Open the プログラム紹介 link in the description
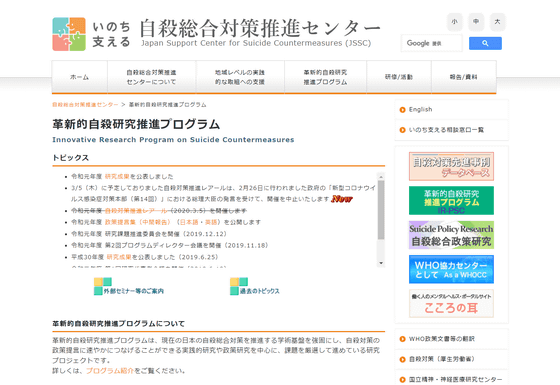This screenshot has width=560, height=385. [110, 371]
